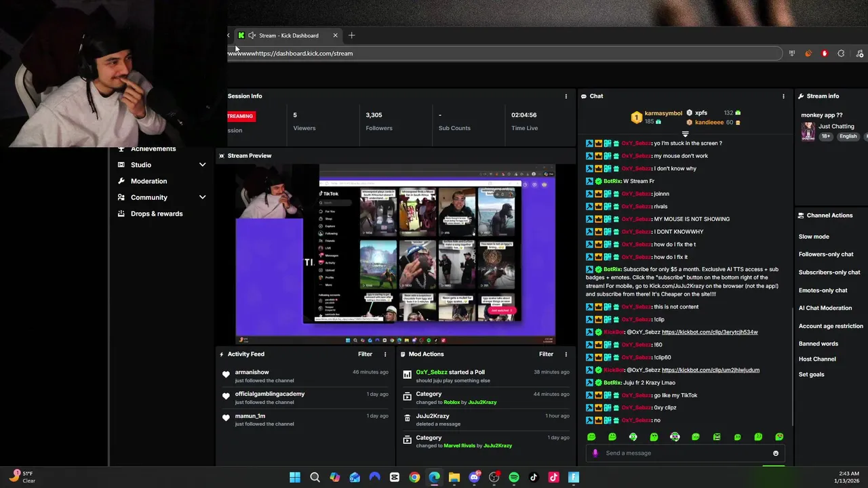This screenshot has width=868, height=488.
Task: Click the purple microphone icon in chat input
Action: (x=595, y=453)
